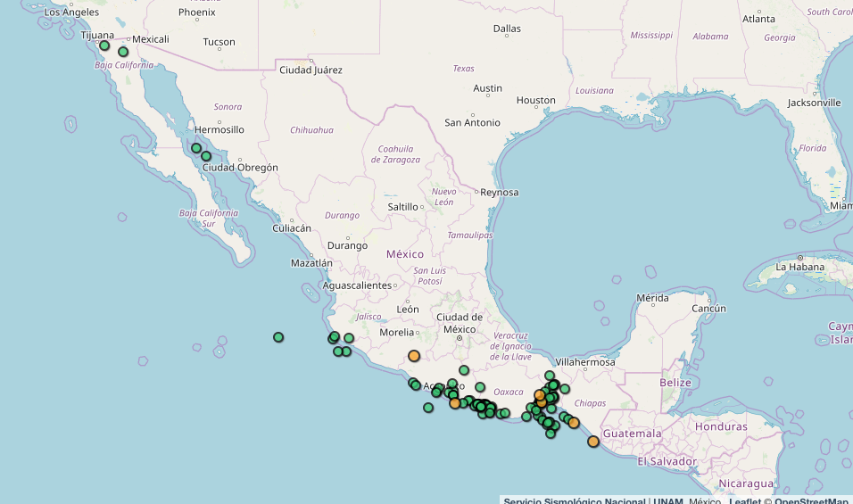Open the Servicio Sismológico Nacional link

[574, 500]
